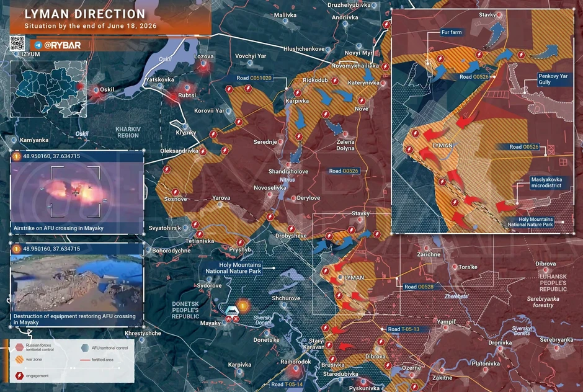The width and height of the screenshot is (583, 392).
Task: Click the engagement symbol in the legend
Action: (x=19, y=376)
